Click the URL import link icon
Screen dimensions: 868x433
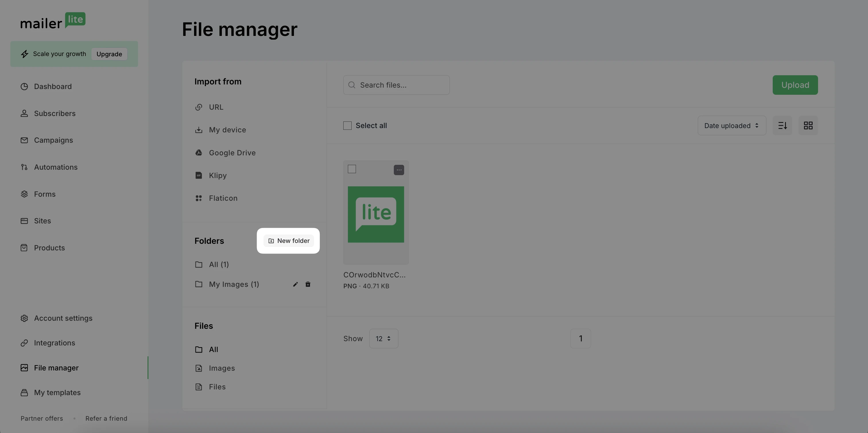tap(199, 107)
